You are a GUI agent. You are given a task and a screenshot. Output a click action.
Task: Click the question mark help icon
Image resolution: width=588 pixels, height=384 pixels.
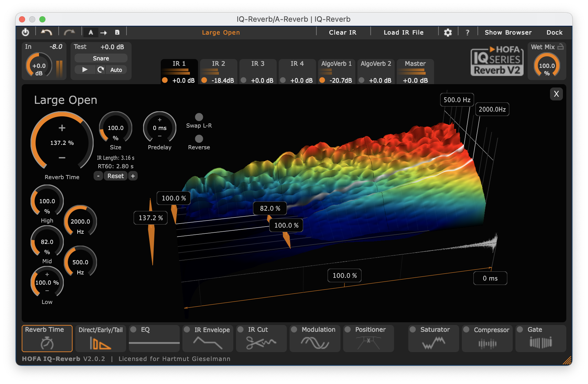468,33
